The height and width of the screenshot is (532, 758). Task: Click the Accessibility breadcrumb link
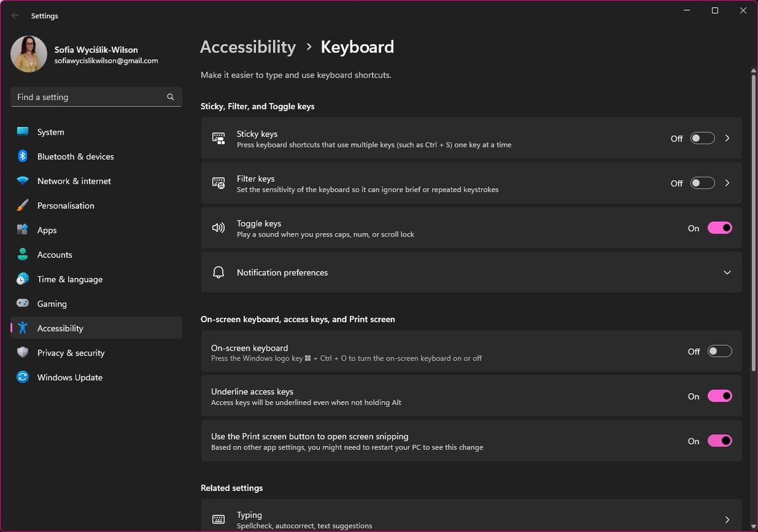248,47
